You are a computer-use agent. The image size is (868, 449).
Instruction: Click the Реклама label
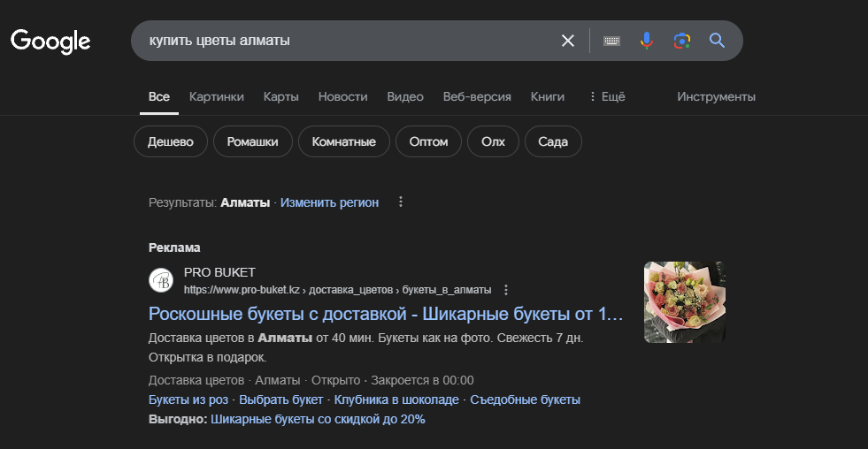coord(174,247)
